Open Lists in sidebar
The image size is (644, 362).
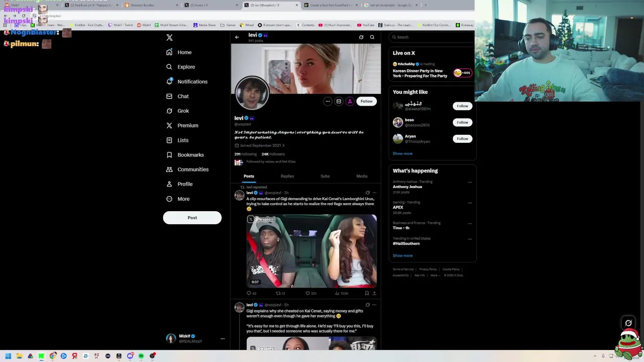pyautogui.click(x=177, y=140)
